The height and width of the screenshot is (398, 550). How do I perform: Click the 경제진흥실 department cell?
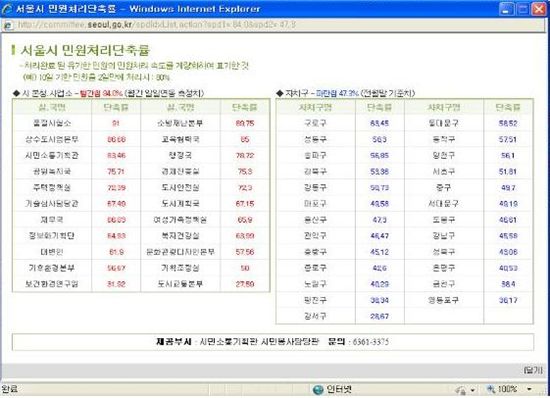[180, 171]
